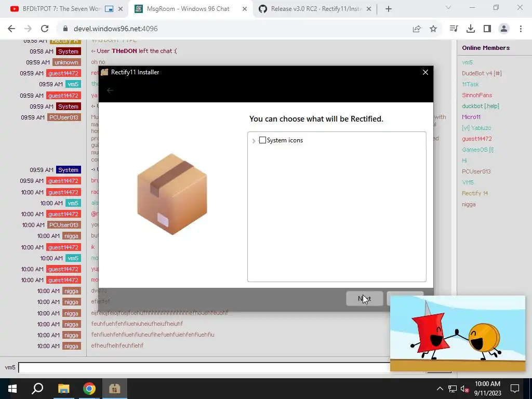This screenshot has height=399, width=532.
Task: Click the unknown user tag at 09:59 AM
Action: 66,62
